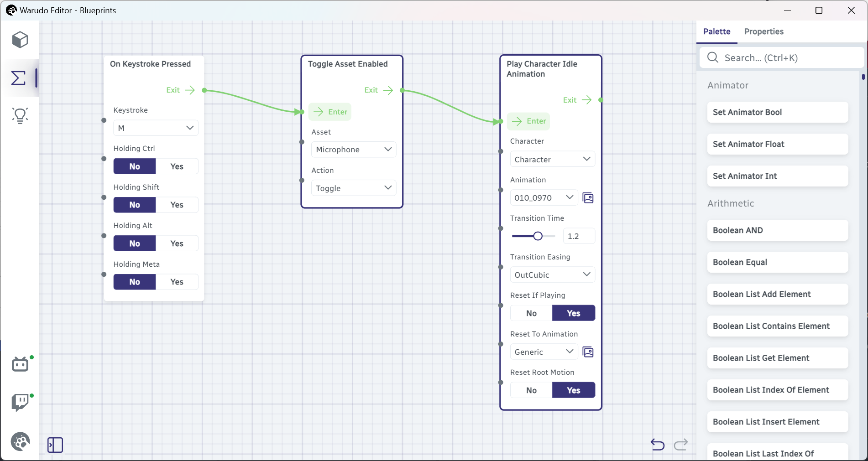868x461 pixels.
Task: Open the Action dropdown showing Toggle
Action: (x=354, y=188)
